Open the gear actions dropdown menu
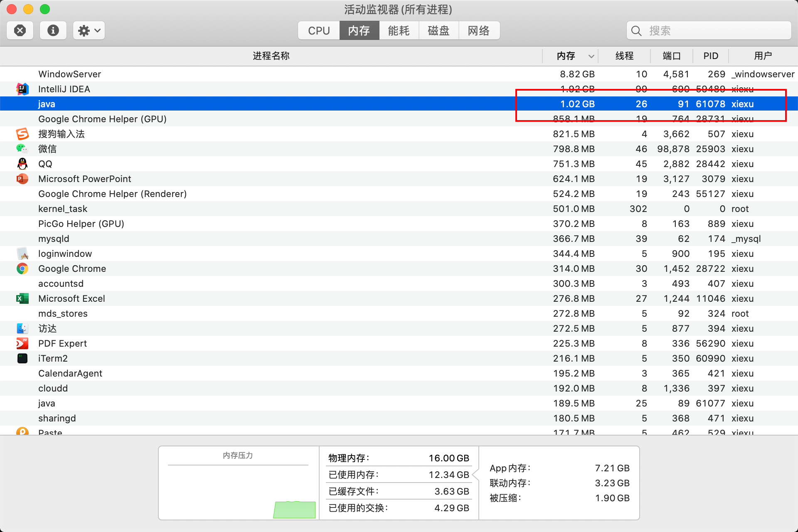Viewport: 798px width, 532px height. coord(89,30)
